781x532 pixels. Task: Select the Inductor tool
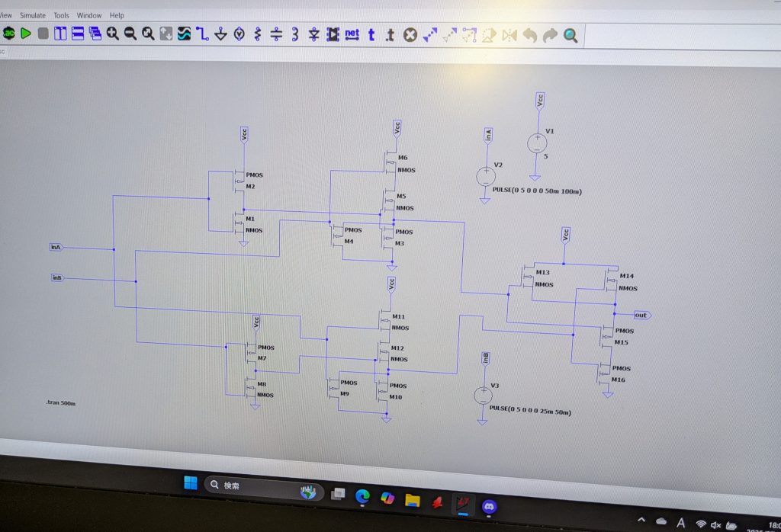pos(295,34)
